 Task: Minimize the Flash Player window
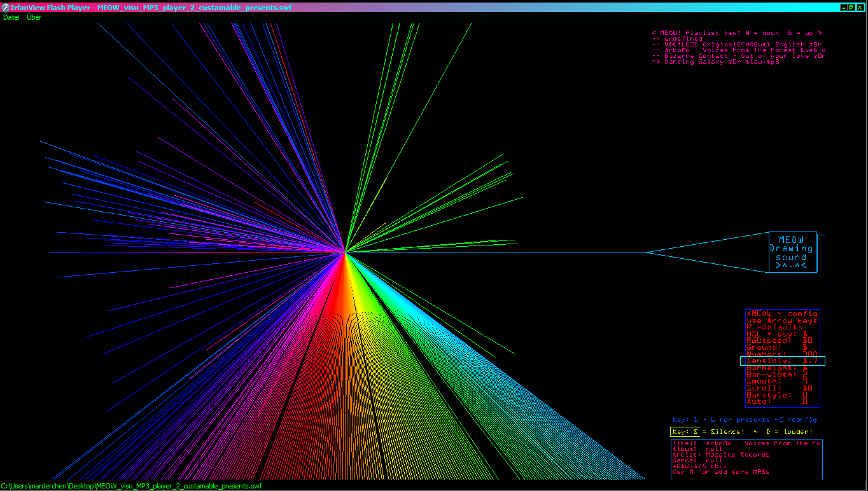click(844, 7)
